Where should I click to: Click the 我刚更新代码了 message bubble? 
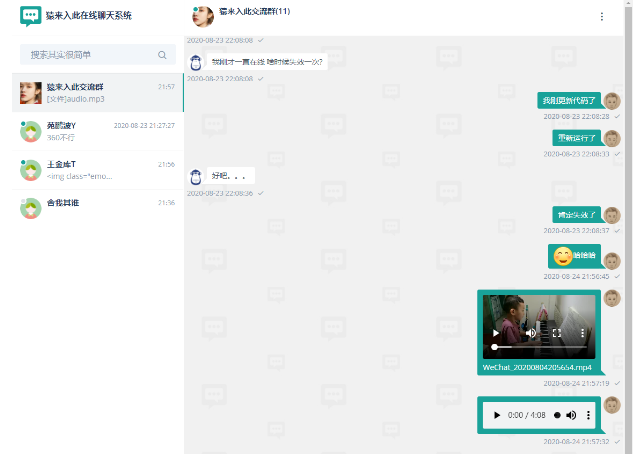tap(569, 100)
